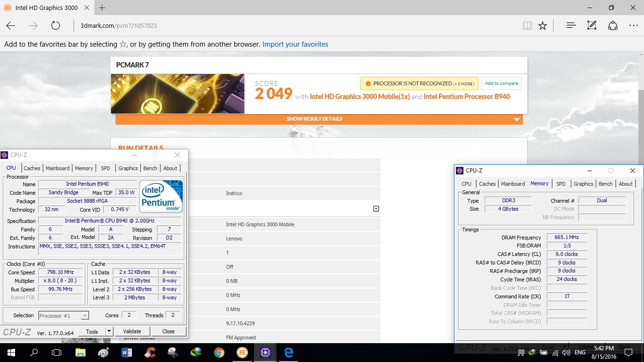Click the driver version 9.17.10.4229 text
Viewport: 644px width, 362px height.
[240, 323]
